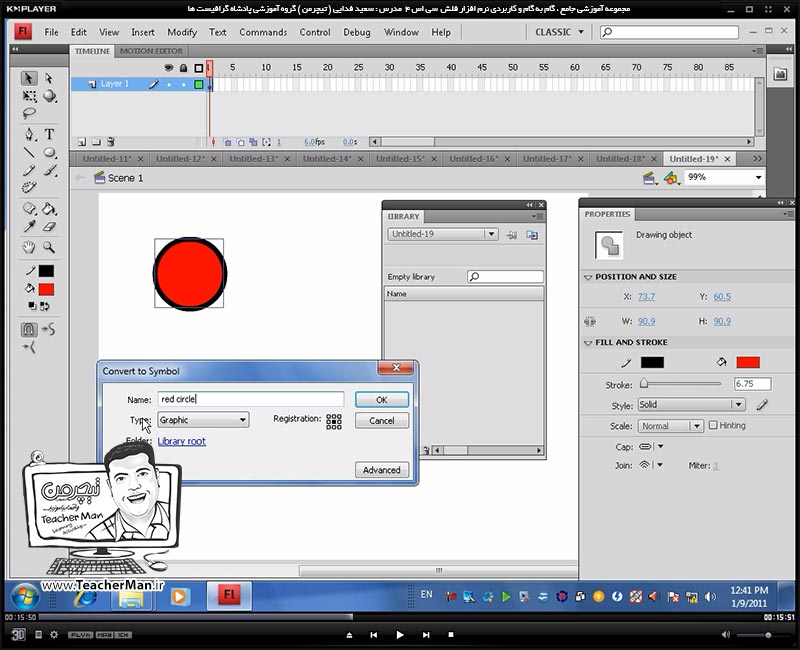This screenshot has width=800, height=650.
Task: Toggle Layer 1 visibility dot
Action: pos(169,85)
